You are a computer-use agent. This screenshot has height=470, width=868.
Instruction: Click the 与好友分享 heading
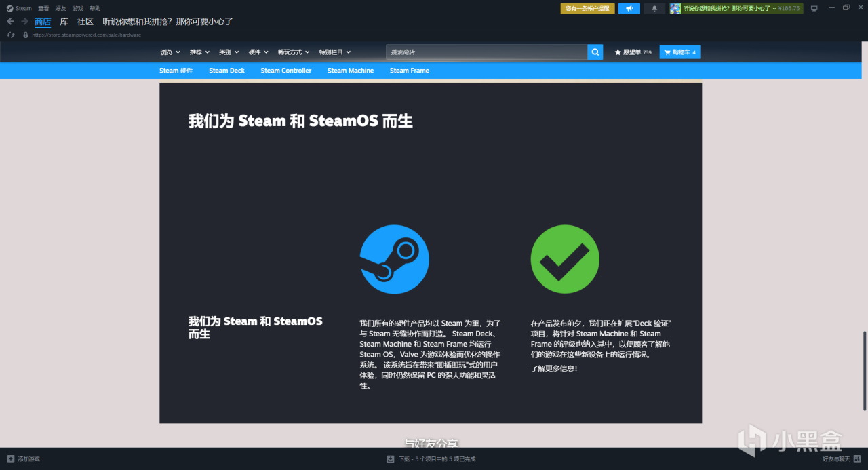click(431, 443)
